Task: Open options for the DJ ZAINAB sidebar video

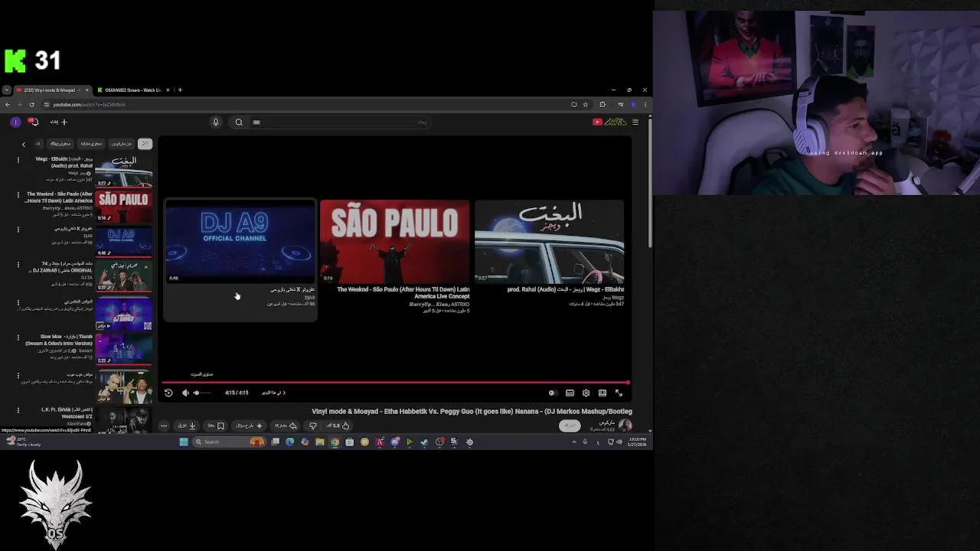Action: tap(18, 266)
